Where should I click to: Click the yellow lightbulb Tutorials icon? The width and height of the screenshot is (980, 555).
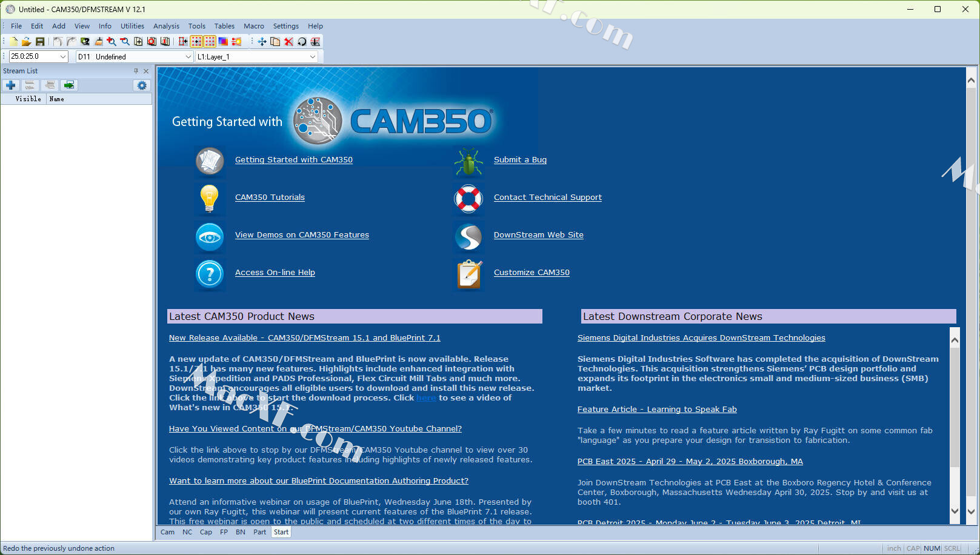(210, 199)
